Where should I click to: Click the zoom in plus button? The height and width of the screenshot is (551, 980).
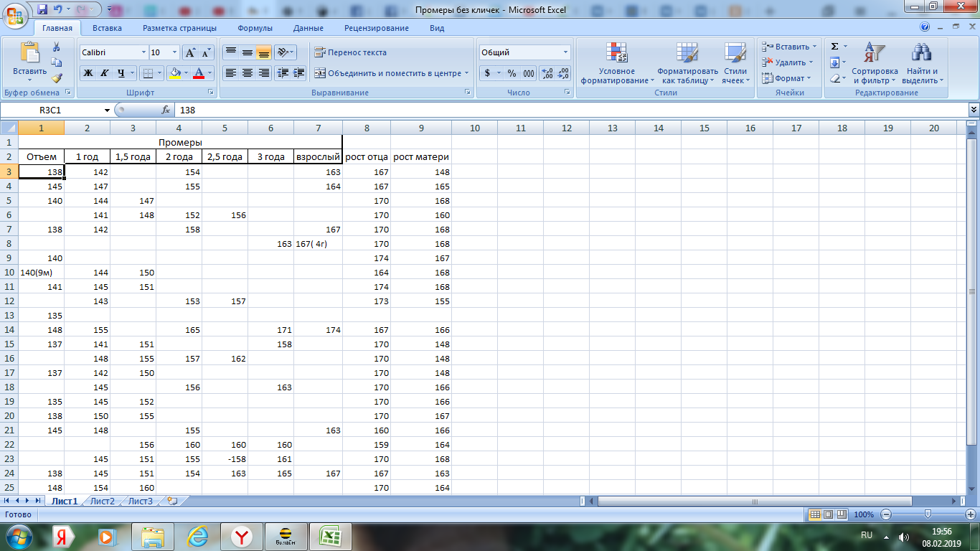point(969,514)
